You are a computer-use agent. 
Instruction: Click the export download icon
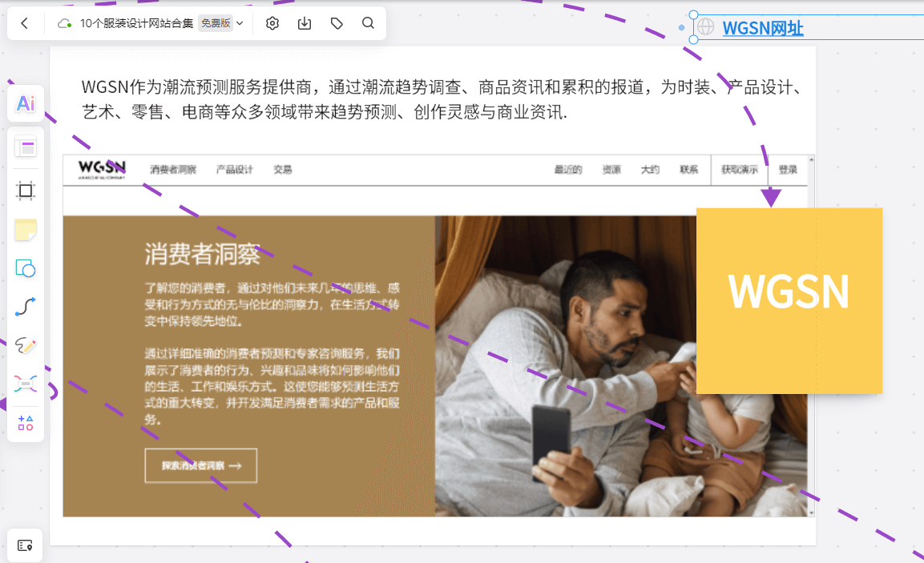[305, 23]
